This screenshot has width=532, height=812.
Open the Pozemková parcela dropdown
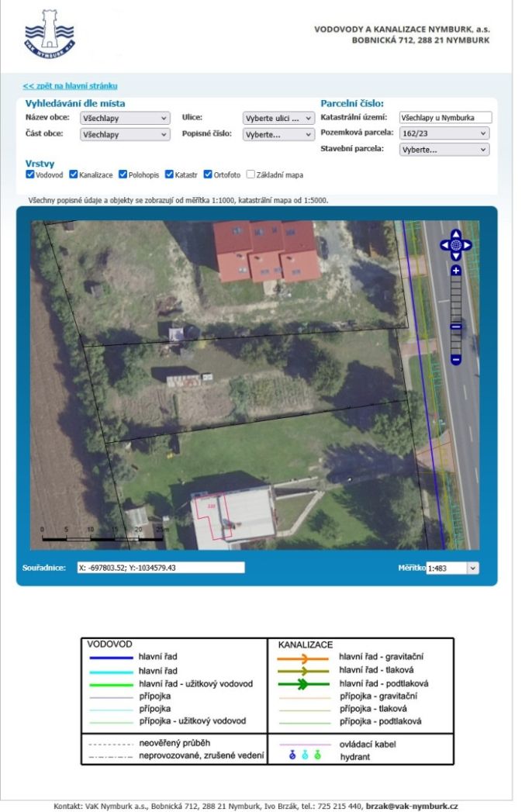click(x=444, y=133)
